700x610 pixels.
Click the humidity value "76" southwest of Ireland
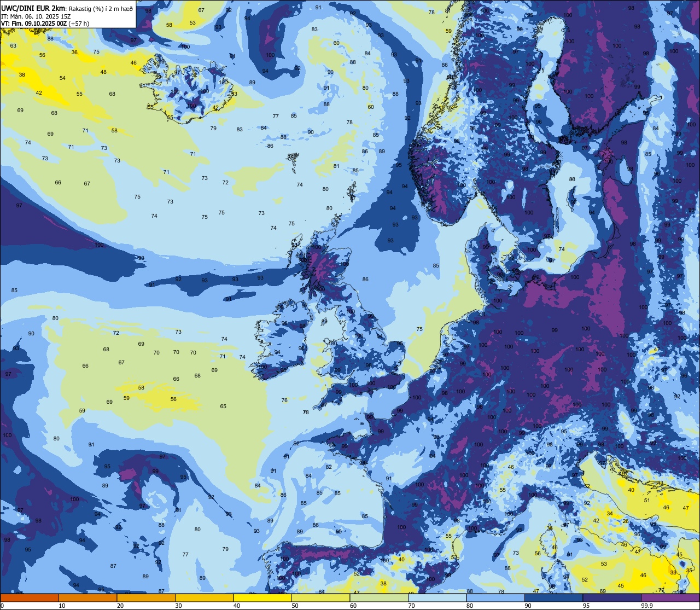click(284, 400)
